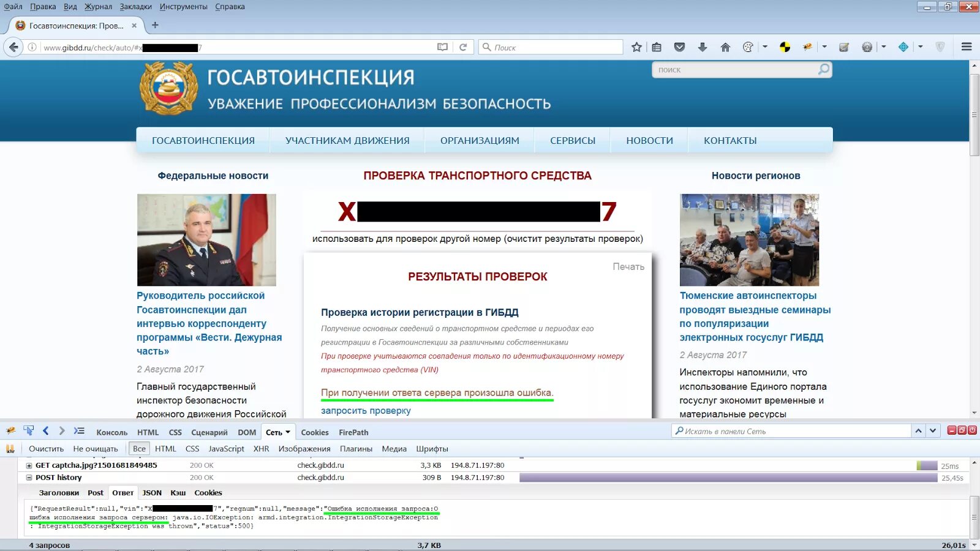
Task: Open the СЕРВИСЫ navigation item
Action: (573, 140)
